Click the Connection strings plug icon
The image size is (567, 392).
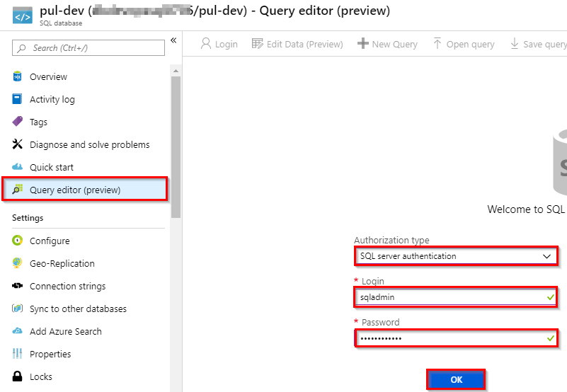pyautogui.click(x=17, y=286)
